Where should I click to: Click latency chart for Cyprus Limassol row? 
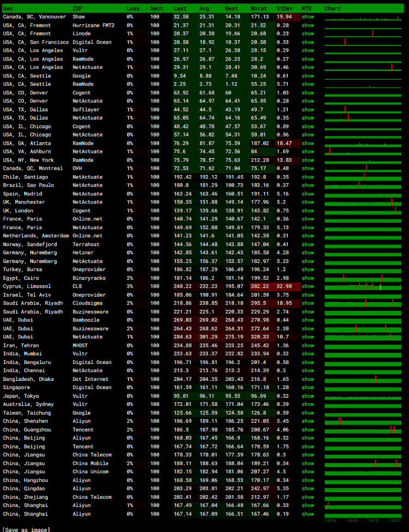[363, 286]
